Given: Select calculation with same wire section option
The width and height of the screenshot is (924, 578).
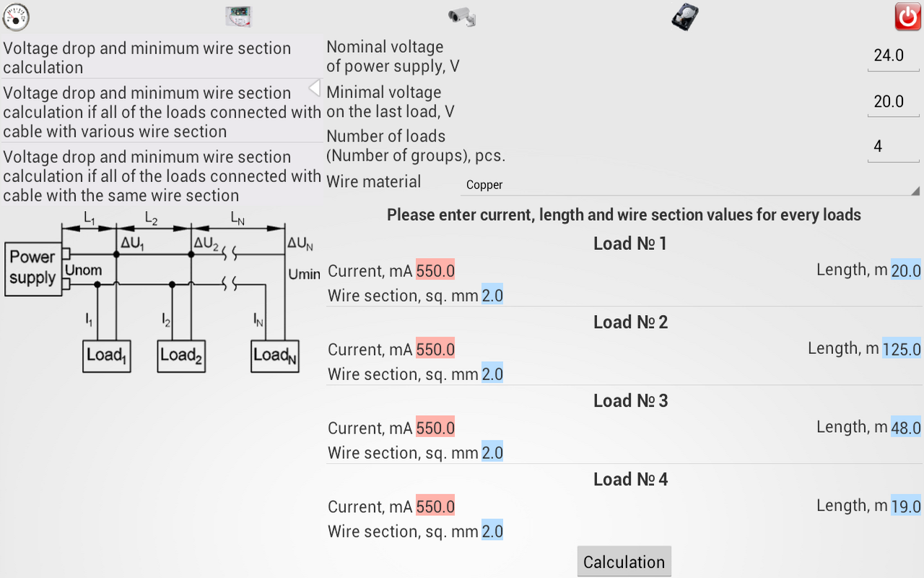Looking at the screenshot, I should click(162, 176).
